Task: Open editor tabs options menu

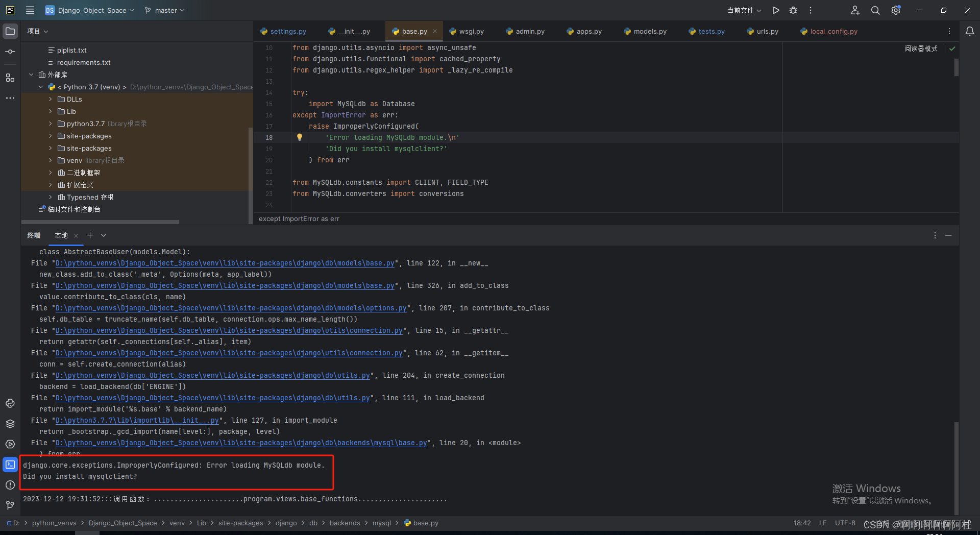Action: point(949,31)
